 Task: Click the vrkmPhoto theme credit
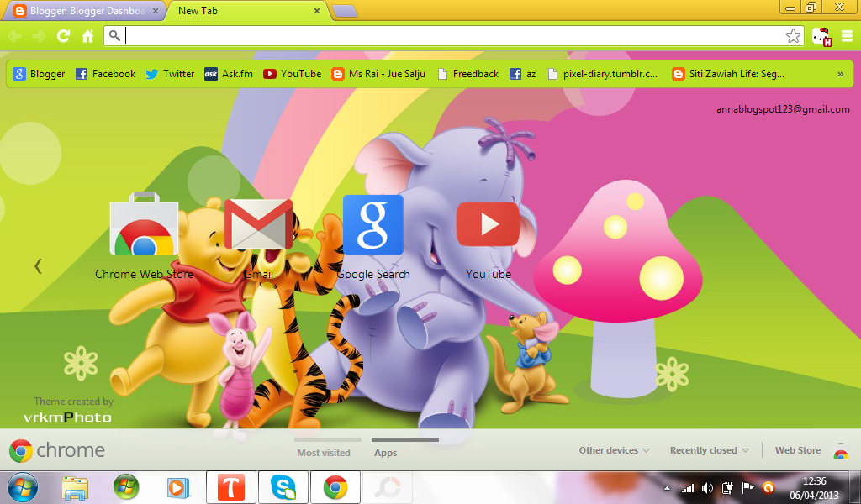click(x=67, y=417)
